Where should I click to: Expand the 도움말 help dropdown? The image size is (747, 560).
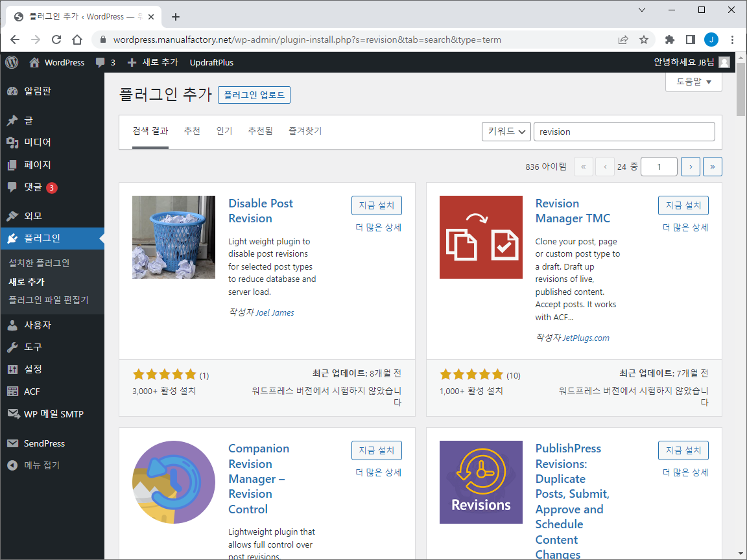(694, 82)
